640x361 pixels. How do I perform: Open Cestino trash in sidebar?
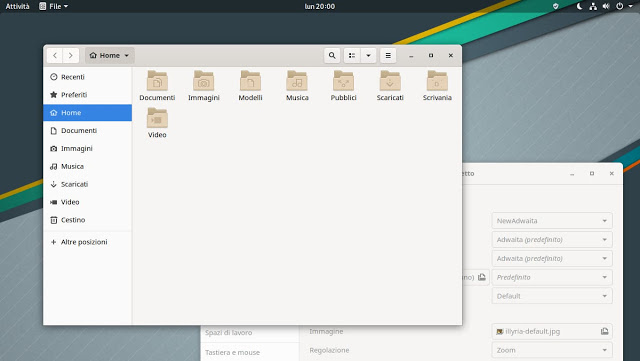click(x=87, y=220)
